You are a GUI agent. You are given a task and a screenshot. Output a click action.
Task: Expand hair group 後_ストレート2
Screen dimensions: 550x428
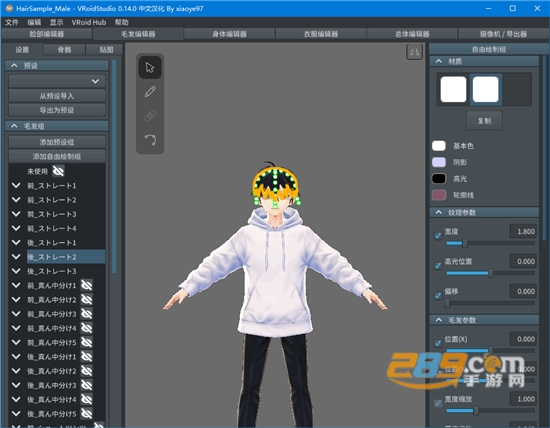[16, 257]
